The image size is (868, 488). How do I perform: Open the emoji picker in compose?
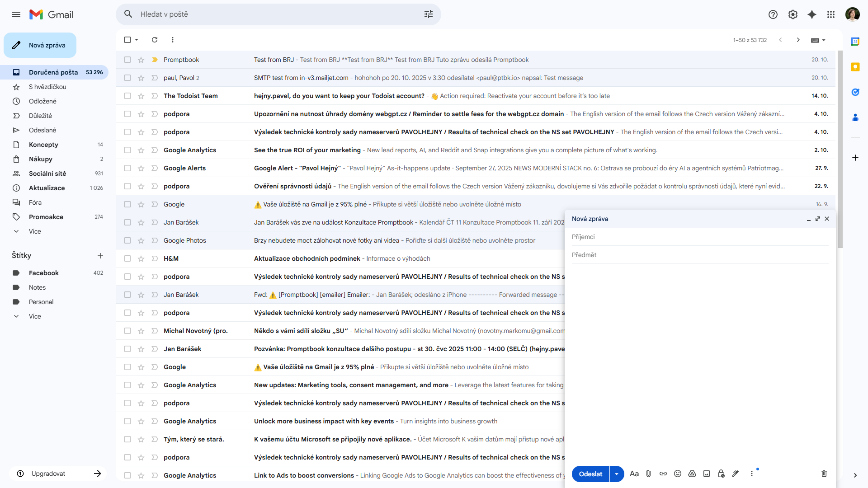click(678, 474)
